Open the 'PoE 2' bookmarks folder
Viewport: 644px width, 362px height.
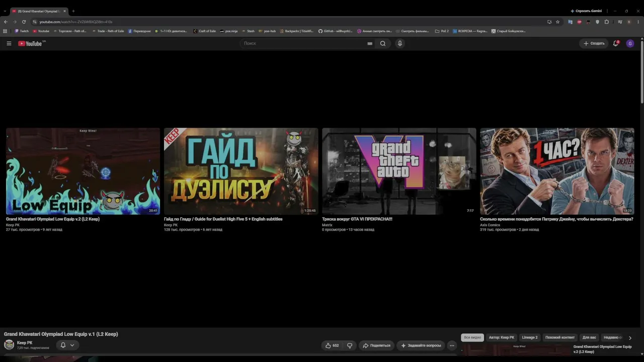point(442,31)
